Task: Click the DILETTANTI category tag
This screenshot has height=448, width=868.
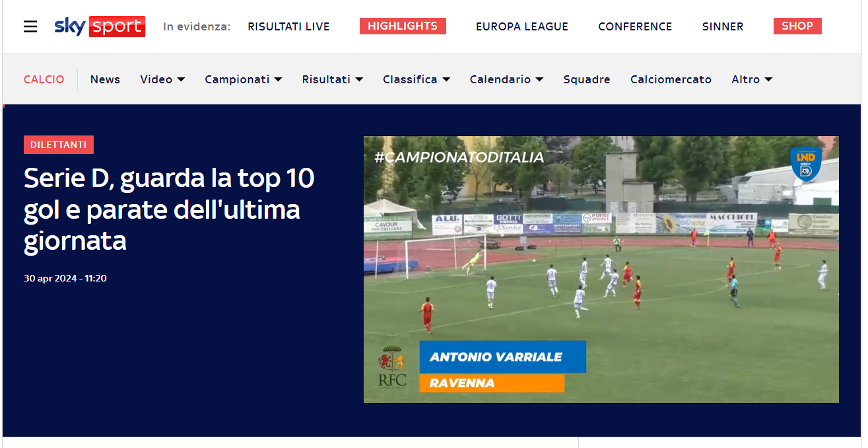Action: click(59, 145)
